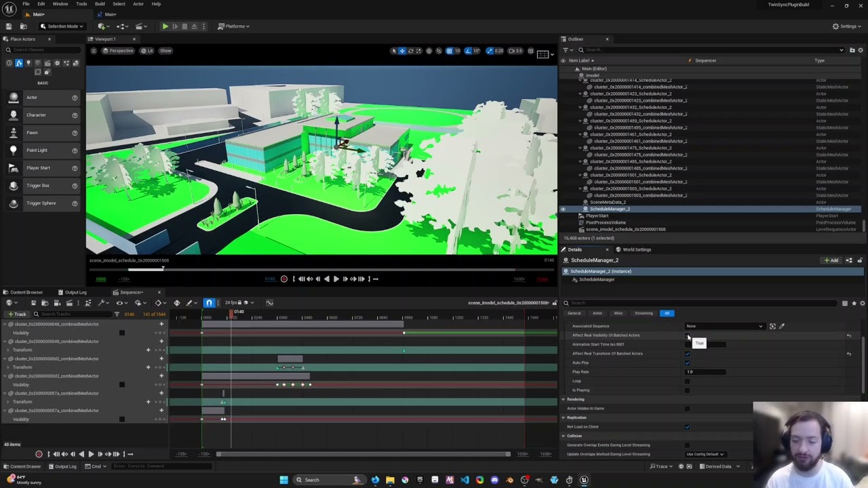868x488 pixels.
Task: Click the Play Rate value field
Action: point(705,372)
